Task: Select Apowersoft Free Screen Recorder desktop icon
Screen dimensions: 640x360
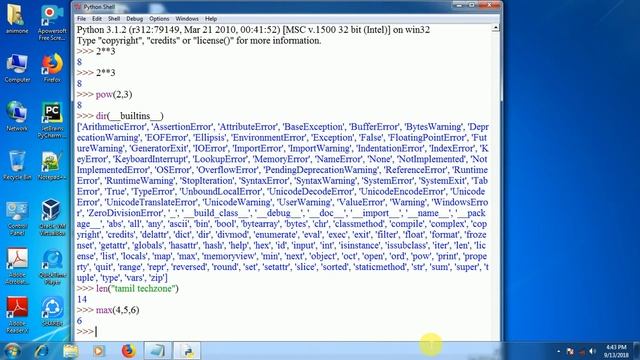Action: point(52,22)
